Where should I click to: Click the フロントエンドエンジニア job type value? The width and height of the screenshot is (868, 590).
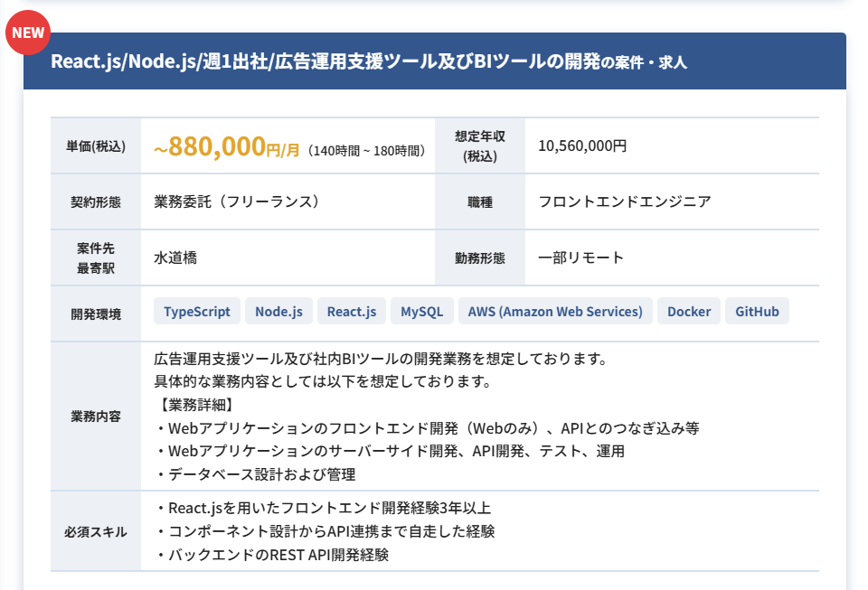[624, 201]
